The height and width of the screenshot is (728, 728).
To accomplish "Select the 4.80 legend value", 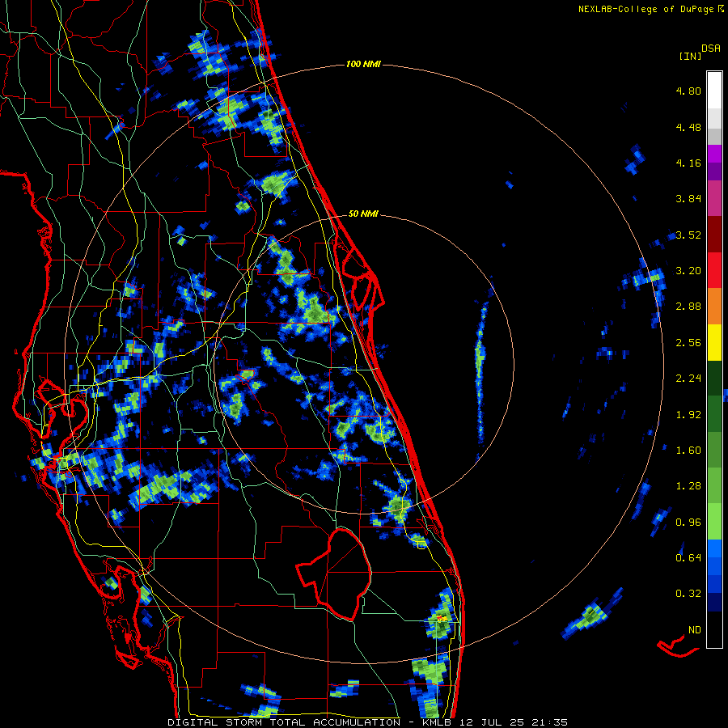I will (688, 91).
